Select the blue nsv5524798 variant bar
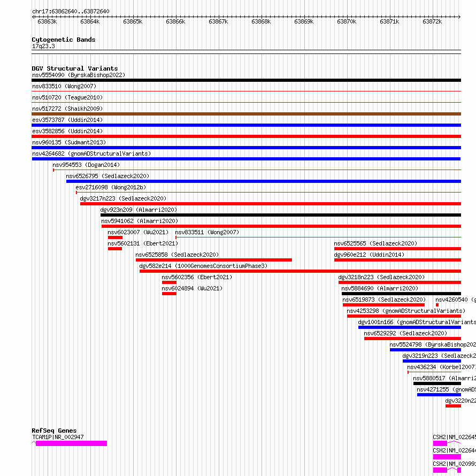Screen dimensions: 476x476 425,350
